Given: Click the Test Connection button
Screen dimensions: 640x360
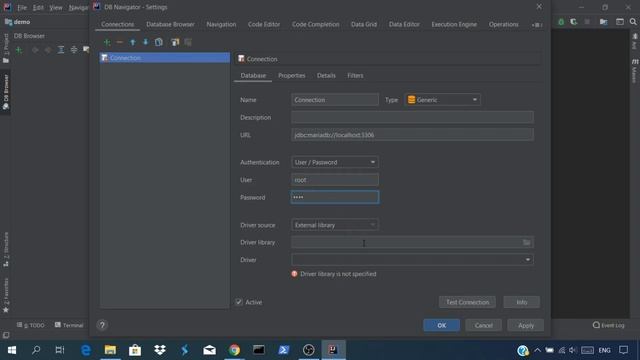Looking at the screenshot, I should point(467,302).
